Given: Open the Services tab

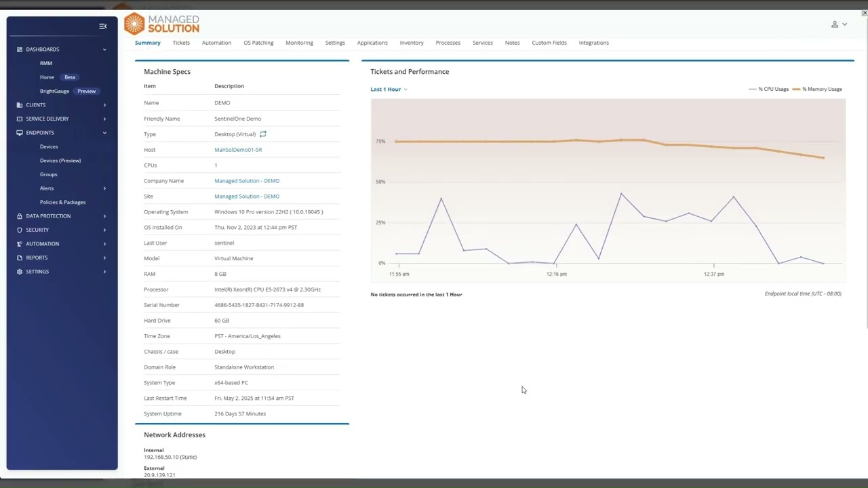Looking at the screenshot, I should (483, 43).
